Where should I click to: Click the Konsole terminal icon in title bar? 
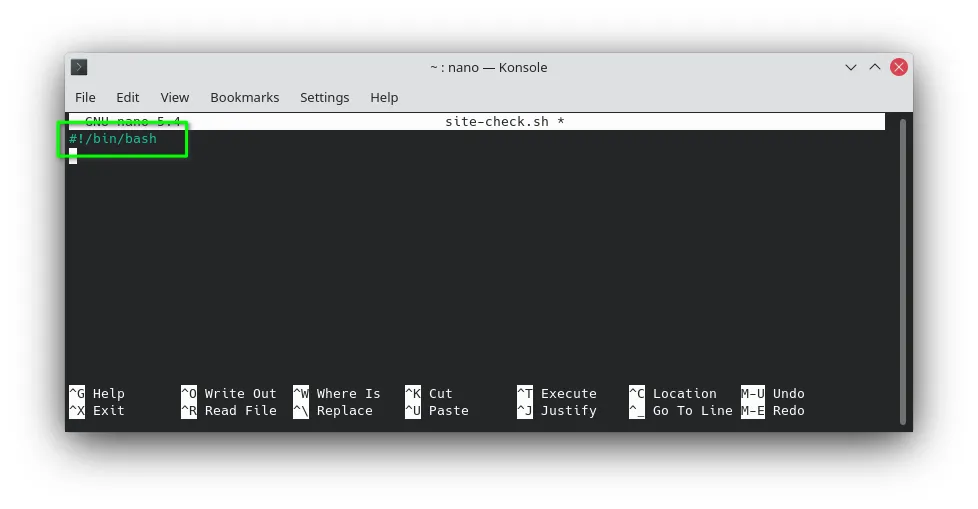[x=79, y=67]
